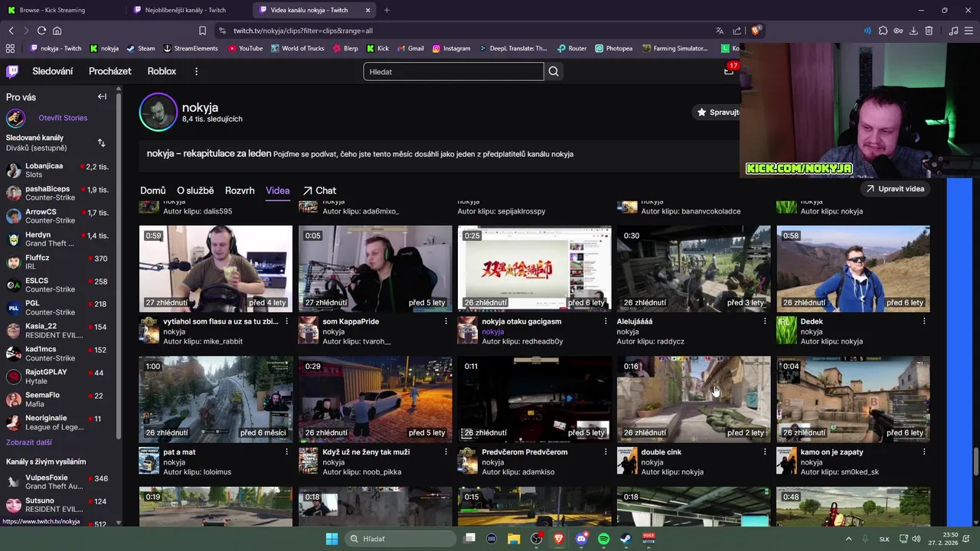Open Spotify from the taskbar
Viewport: 980px width, 551px height.
[x=603, y=539]
